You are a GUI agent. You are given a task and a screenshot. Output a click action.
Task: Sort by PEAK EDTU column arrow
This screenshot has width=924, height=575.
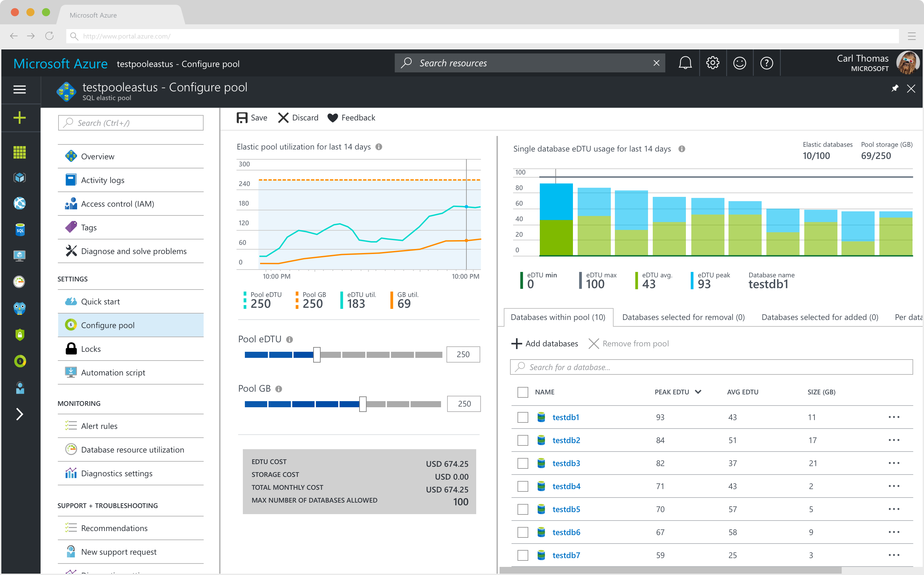(x=698, y=392)
